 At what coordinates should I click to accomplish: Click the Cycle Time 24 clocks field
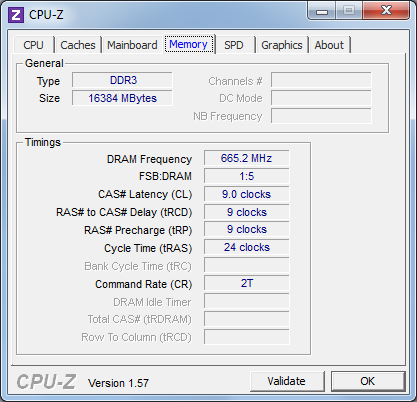pyautogui.click(x=247, y=247)
